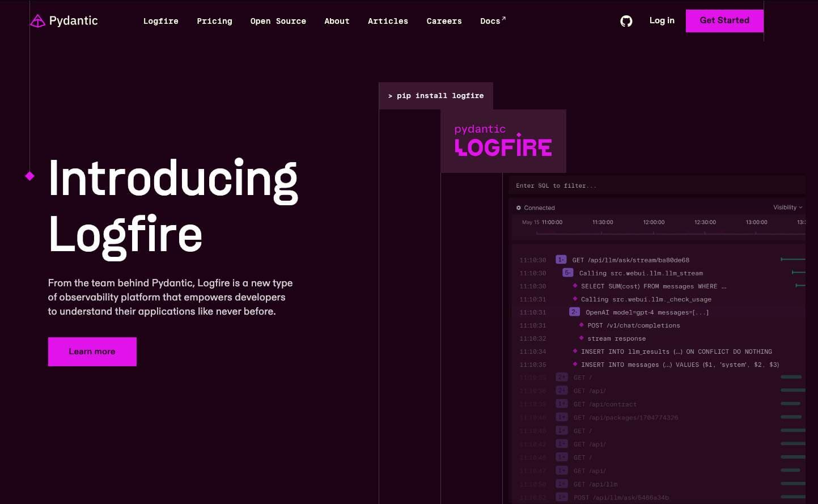
Task: Open the Pricing menu item
Action: coord(214,21)
